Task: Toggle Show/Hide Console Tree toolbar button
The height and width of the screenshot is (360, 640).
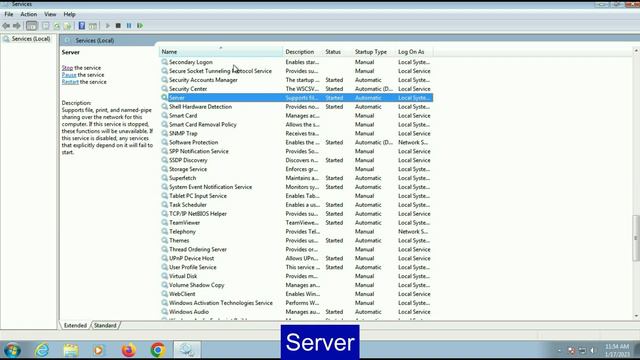Action: click(31, 26)
